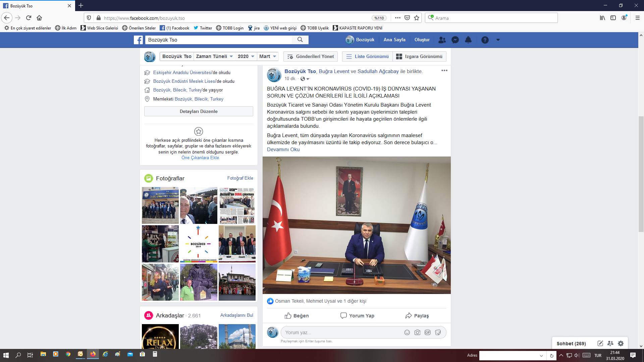Click Gönderileri Yönet button
Image resolution: width=644 pixels, height=362 pixels.
(x=311, y=56)
